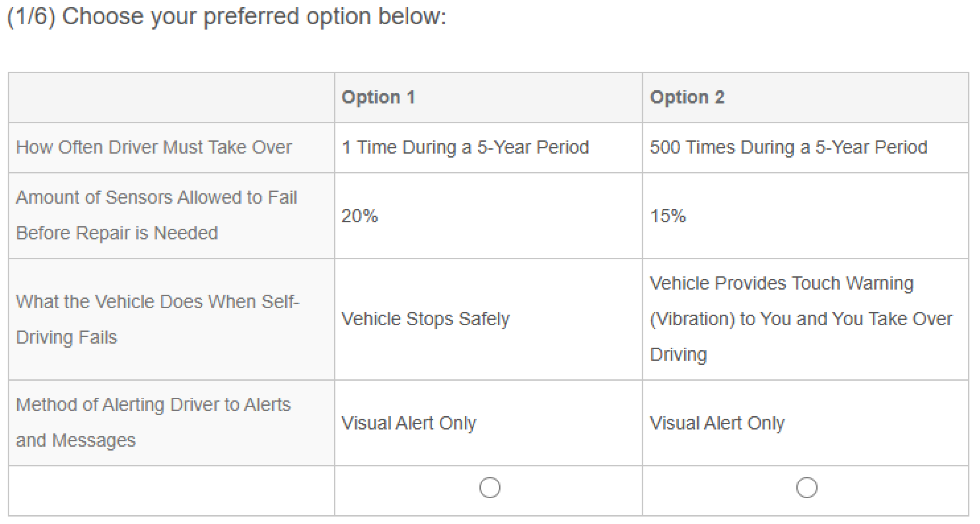
Task: Click 'What the Vehicle Does When Self-Driving Fails' label
Action: click(157, 302)
